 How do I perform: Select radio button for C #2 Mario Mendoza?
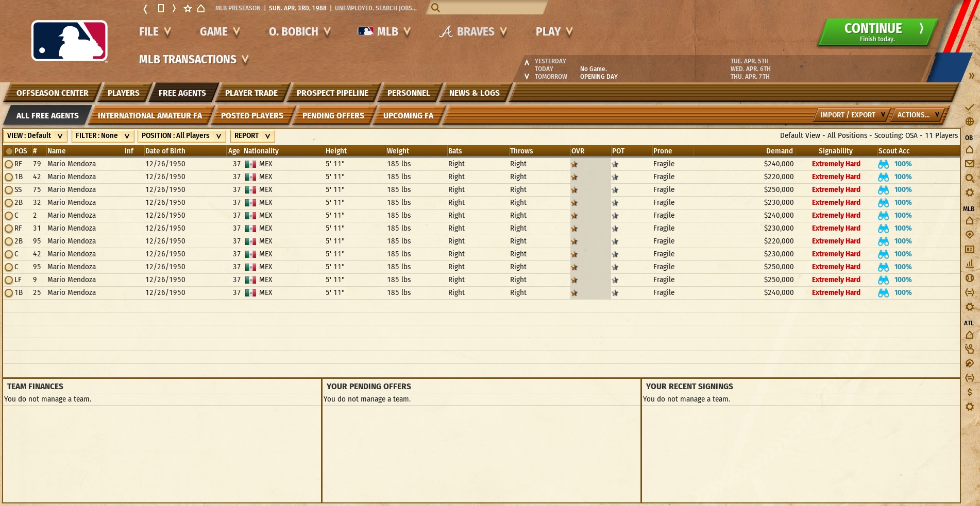[x=9, y=216]
